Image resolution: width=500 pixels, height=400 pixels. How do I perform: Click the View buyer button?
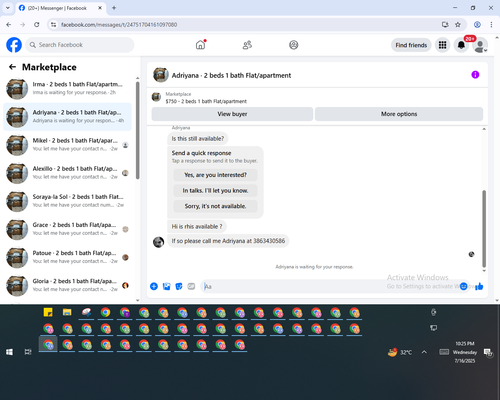click(232, 114)
